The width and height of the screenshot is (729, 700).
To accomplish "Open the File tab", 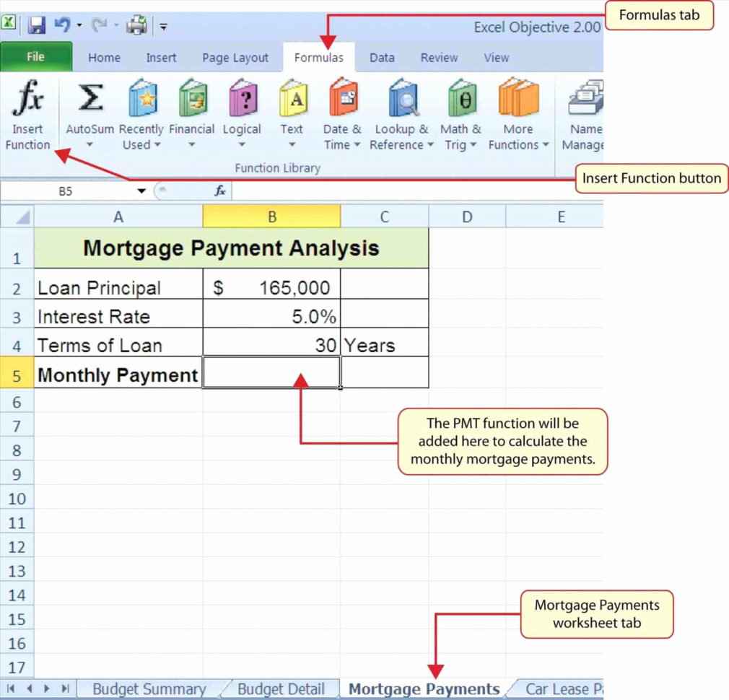I will (36, 57).
